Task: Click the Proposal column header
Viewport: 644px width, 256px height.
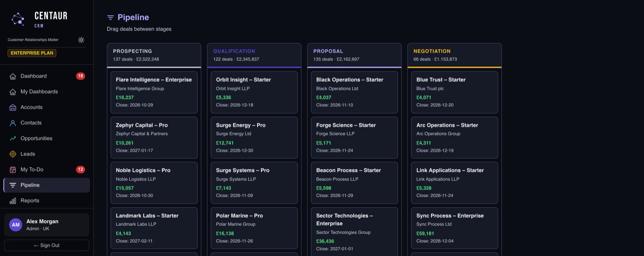Action: (354, 55)
